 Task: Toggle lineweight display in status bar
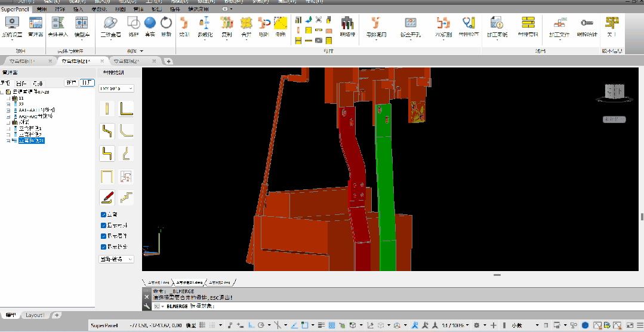click(x=322, y=325)
